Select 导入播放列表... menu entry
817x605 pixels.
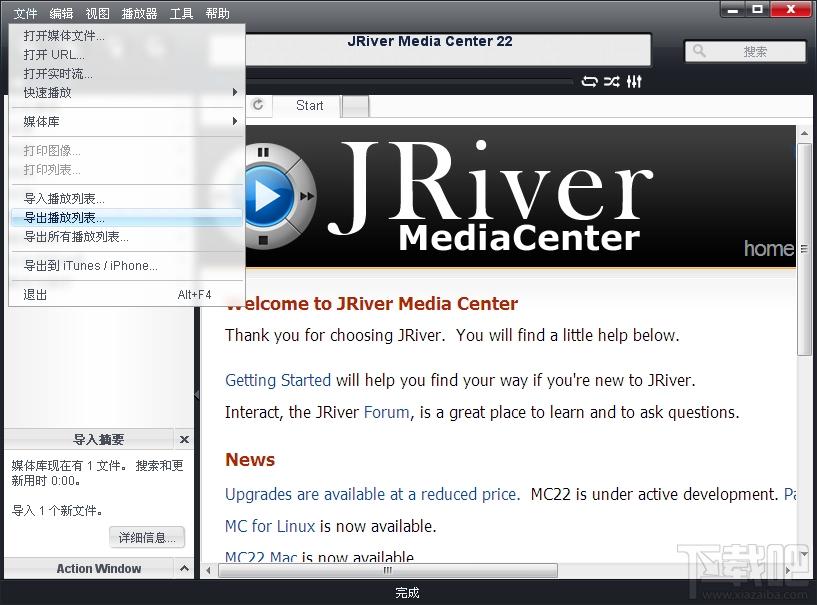coord(127,199)
